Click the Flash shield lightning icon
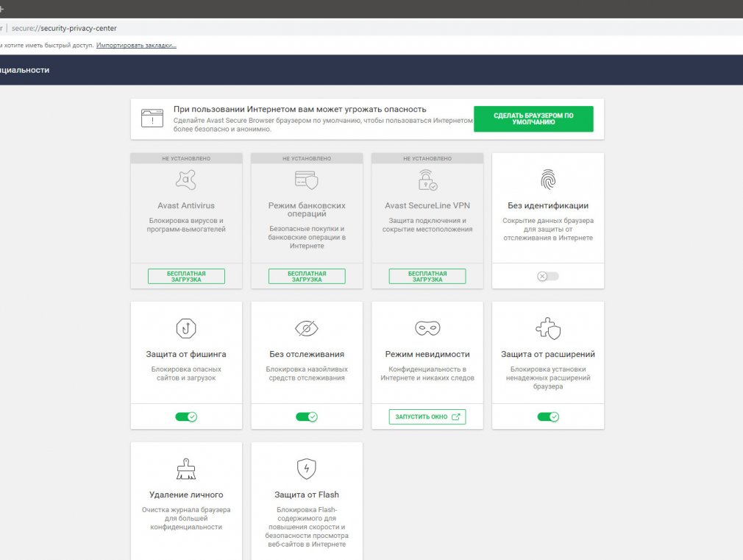This screenshot has height=560, width=743. pyautogui.click(x=307, y=469)
